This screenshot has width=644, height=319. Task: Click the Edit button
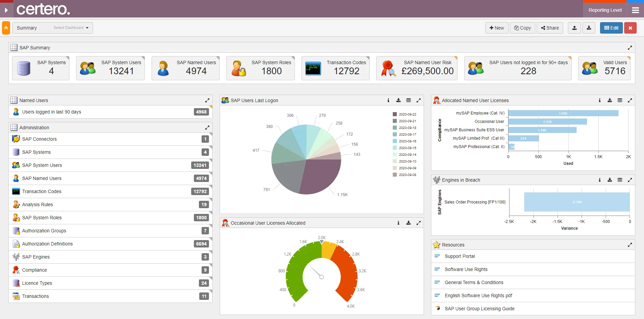tap(611, 28)
